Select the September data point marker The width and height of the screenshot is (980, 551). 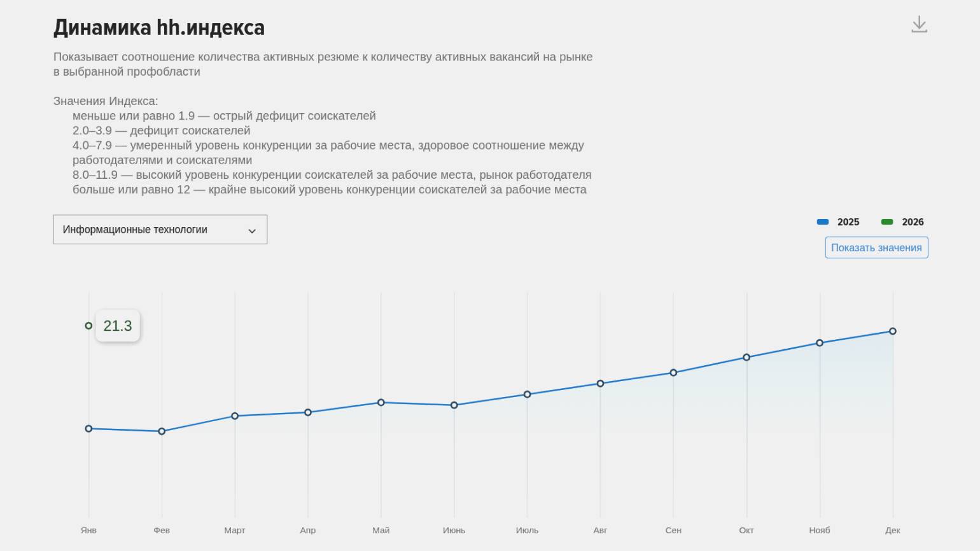(673, 373)
